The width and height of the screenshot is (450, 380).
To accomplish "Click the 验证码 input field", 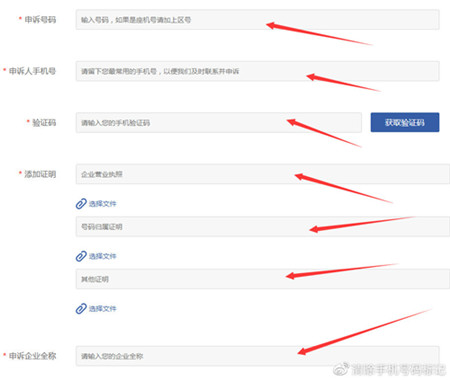I will pyautogui.click(x=219, y=123).
